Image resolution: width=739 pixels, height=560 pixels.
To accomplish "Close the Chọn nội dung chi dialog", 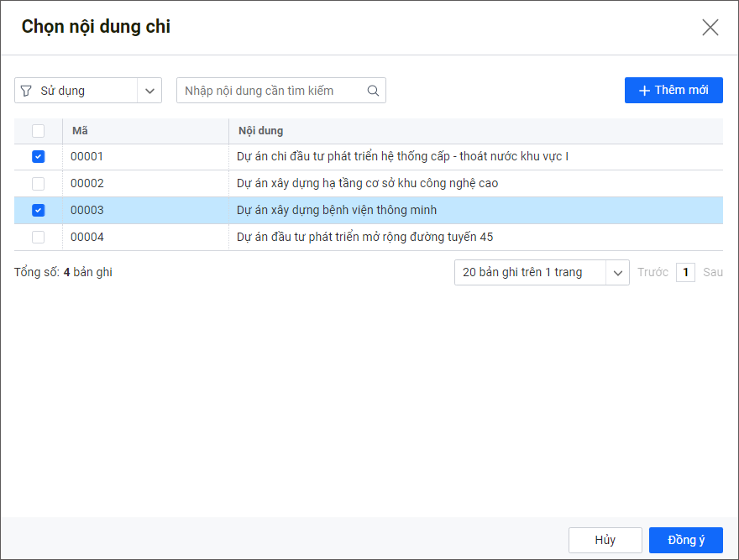I will pos(710,28).
